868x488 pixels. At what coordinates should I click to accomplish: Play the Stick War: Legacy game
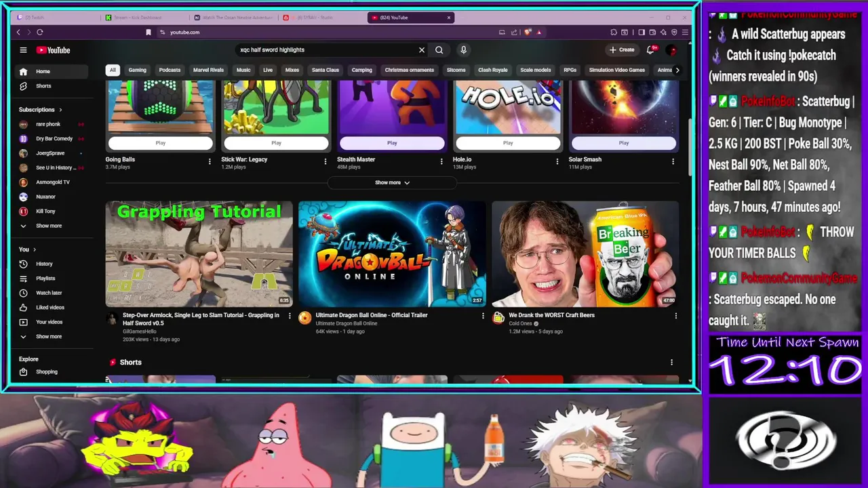point(277,143)
